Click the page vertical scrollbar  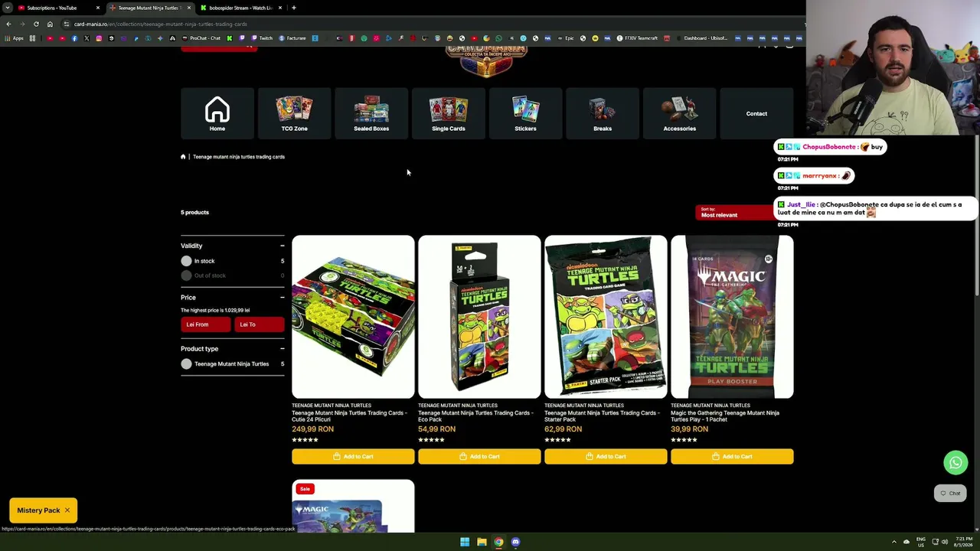click(976, 214)
